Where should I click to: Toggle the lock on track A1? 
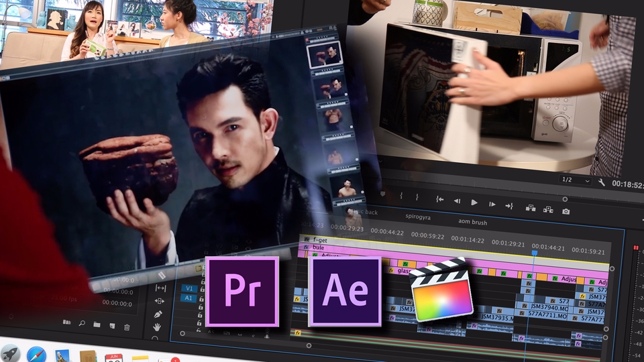tap(201, 299)
